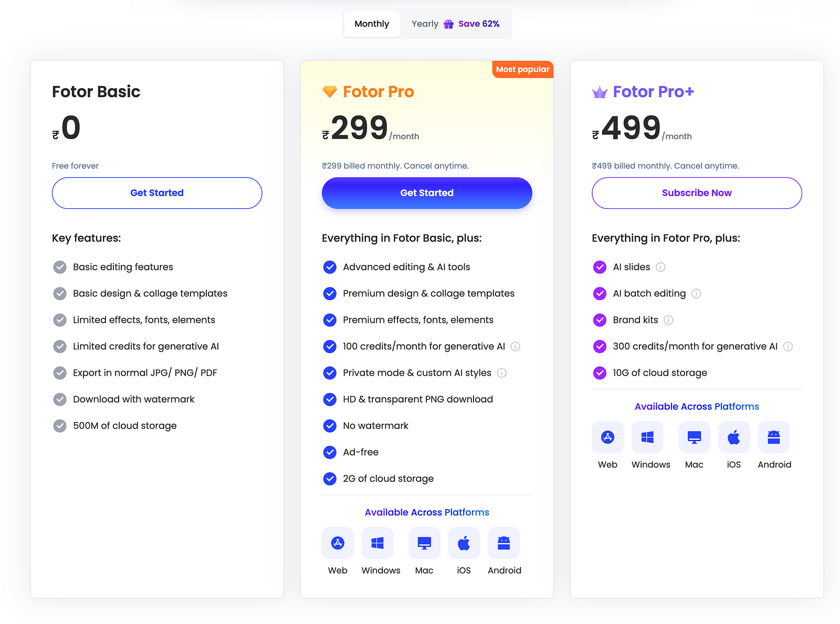Image resolution: width=840 pixels, height=624 pixels.
Task: Click 'Export in normal JPG/ PNG/ PDF' feature
Action: pos(145,373)
